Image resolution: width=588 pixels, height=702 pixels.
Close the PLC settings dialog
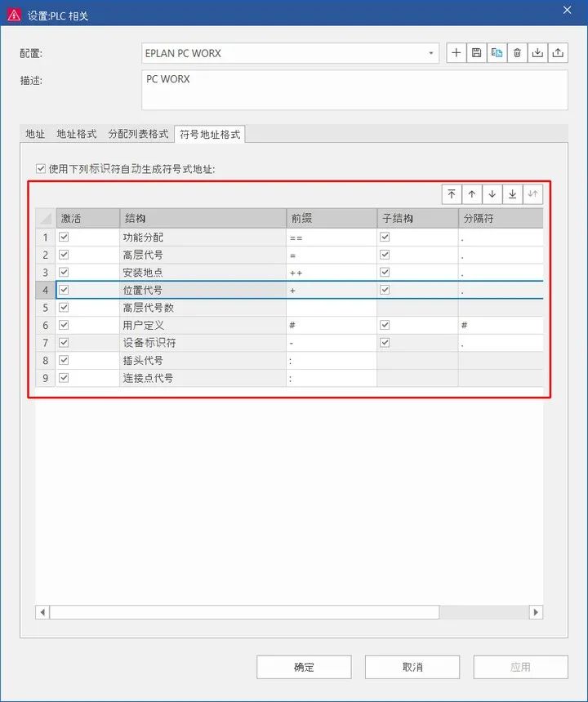568,10
